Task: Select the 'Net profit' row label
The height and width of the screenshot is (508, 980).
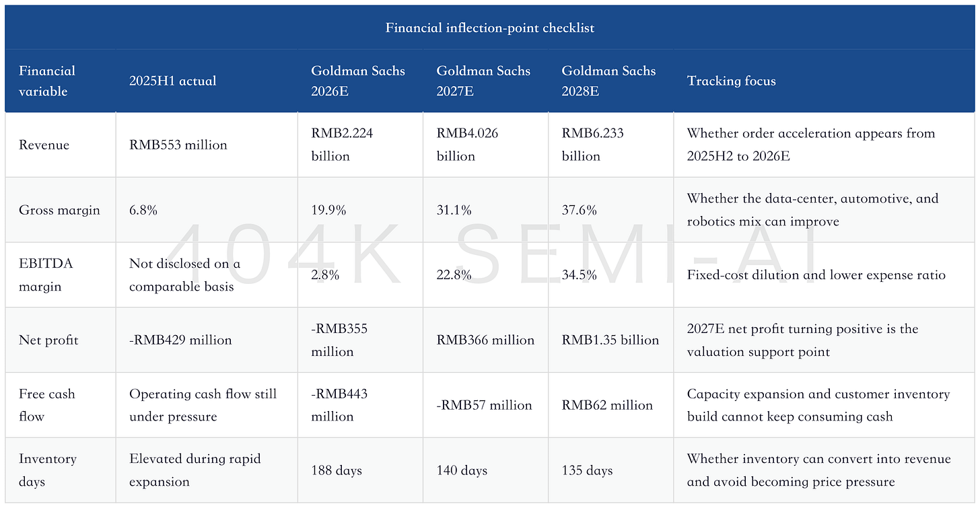Action: point(48,340)
